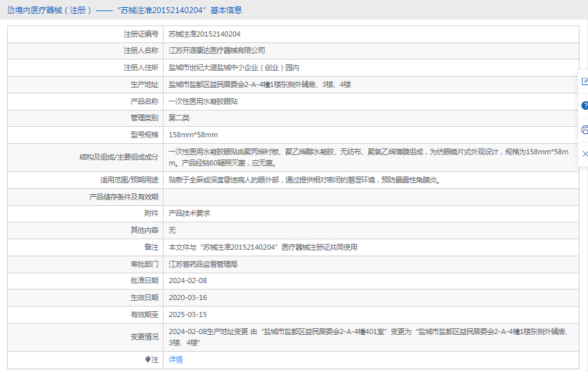Viewport: 588px width, 372px height.
Task: Click the expiry date 2025-03-15 cell
Action: coord(187,314)
